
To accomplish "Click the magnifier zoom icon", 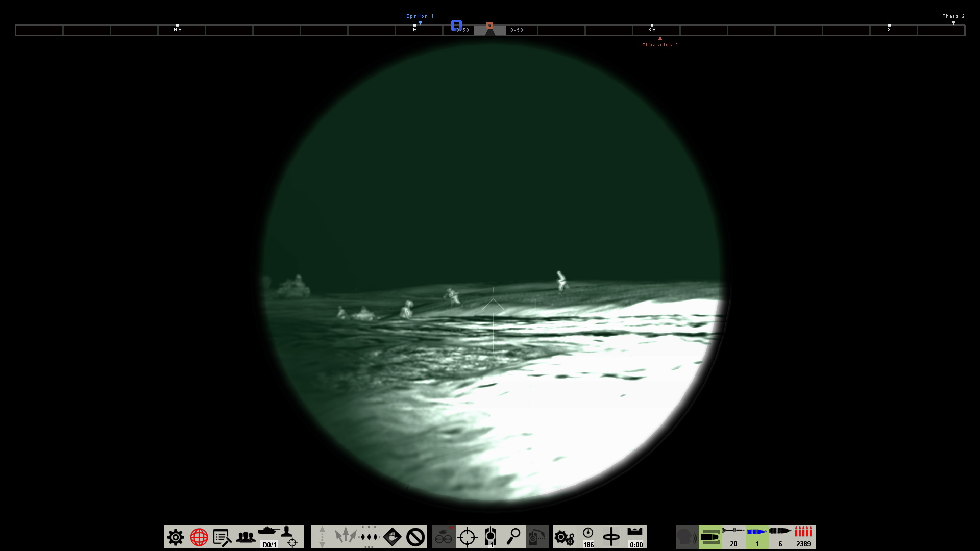I will [513, 536].
